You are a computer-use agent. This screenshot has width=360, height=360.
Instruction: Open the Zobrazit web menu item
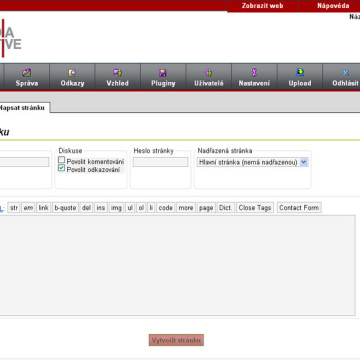pos(262,6)
